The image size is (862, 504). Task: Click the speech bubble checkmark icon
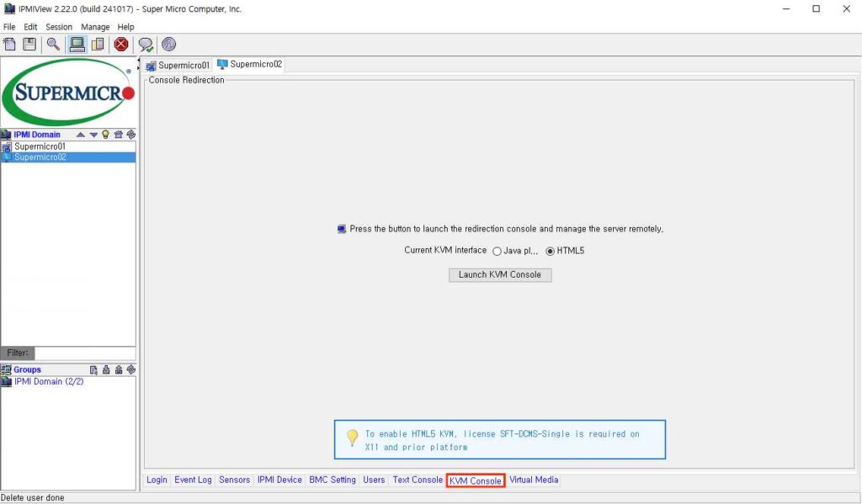146,45
